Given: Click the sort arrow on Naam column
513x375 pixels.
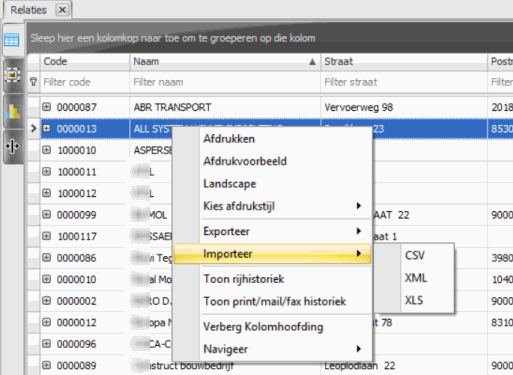Looking at the screenshot, I should coord(312,62).
